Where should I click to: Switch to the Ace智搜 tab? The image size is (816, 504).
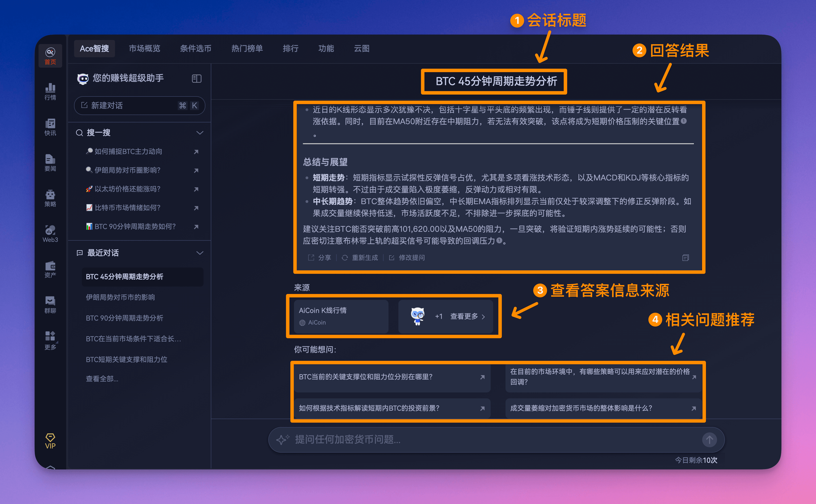tap(94, 49)
